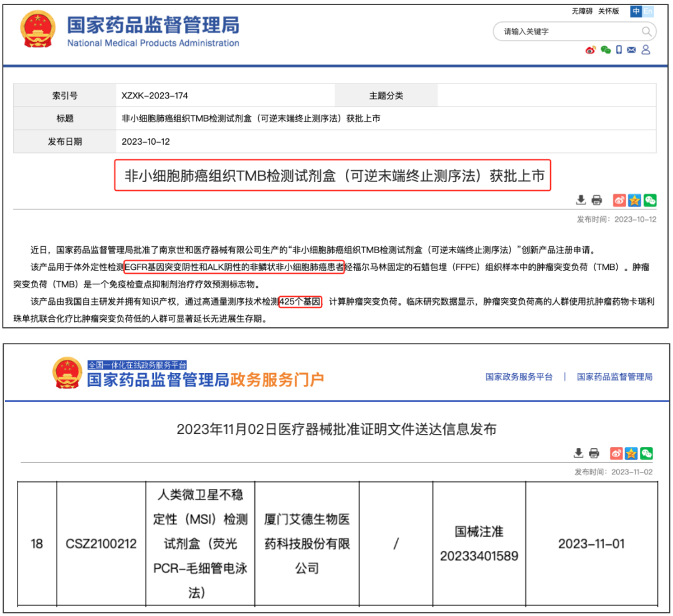
Task: Click the 发布时间: 2023-11-02 timestamp
Action: [614, 472]
